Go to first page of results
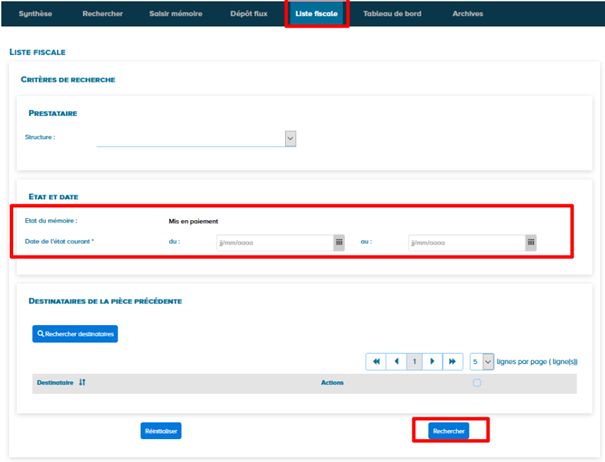Image resolution: width=605 pixels, height=462 pixels. 376,361
